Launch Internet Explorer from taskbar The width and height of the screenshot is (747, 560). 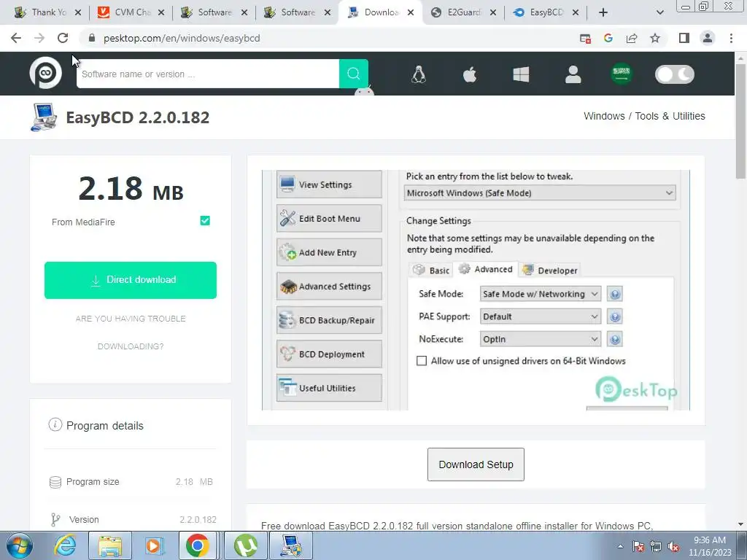(x=65, y=545)
